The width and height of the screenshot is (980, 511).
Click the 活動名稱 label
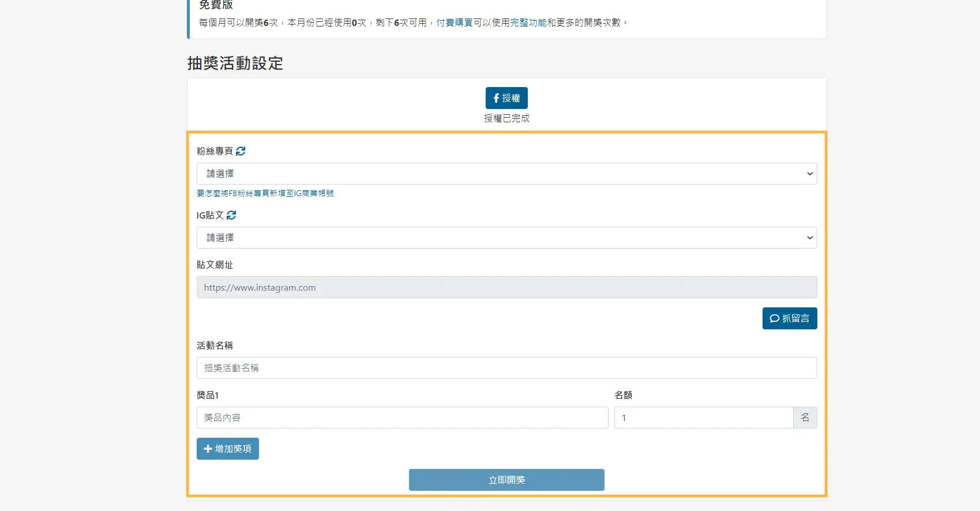215,345
